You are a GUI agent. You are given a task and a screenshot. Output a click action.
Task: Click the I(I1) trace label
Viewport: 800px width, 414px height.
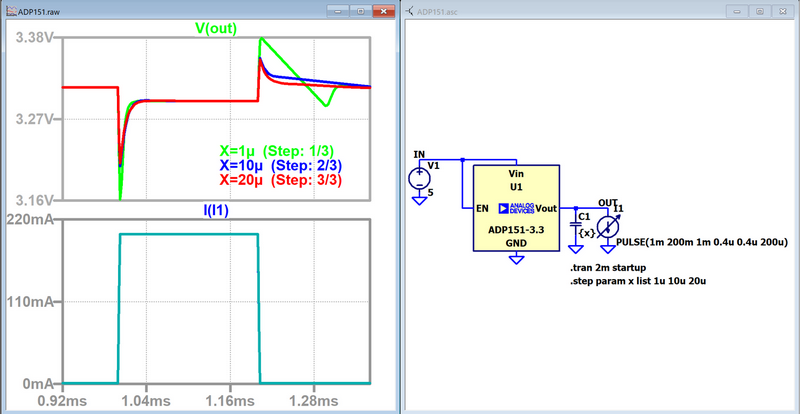215,210
